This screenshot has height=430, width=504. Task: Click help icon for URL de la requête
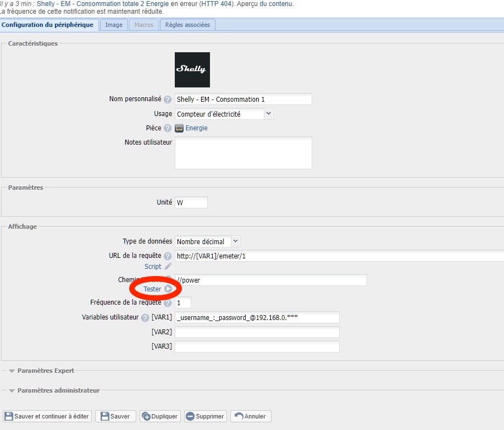tap(168, 256)
